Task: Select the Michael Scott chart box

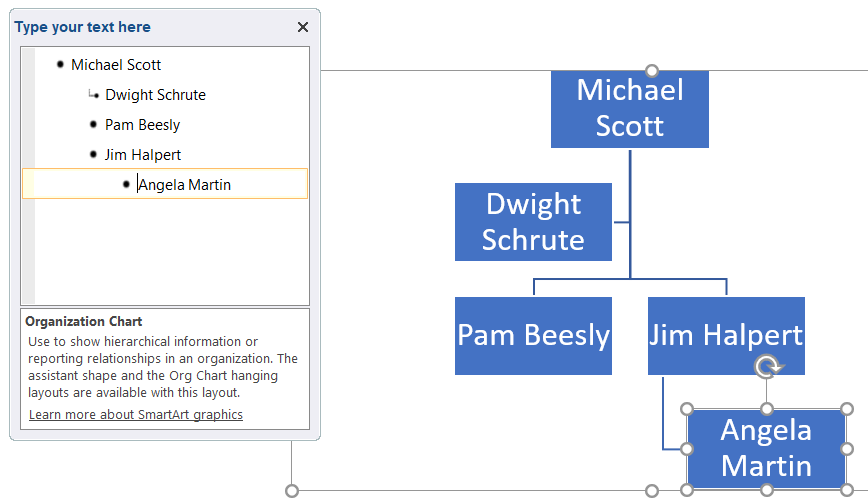Action: click(x=629, y=109)
